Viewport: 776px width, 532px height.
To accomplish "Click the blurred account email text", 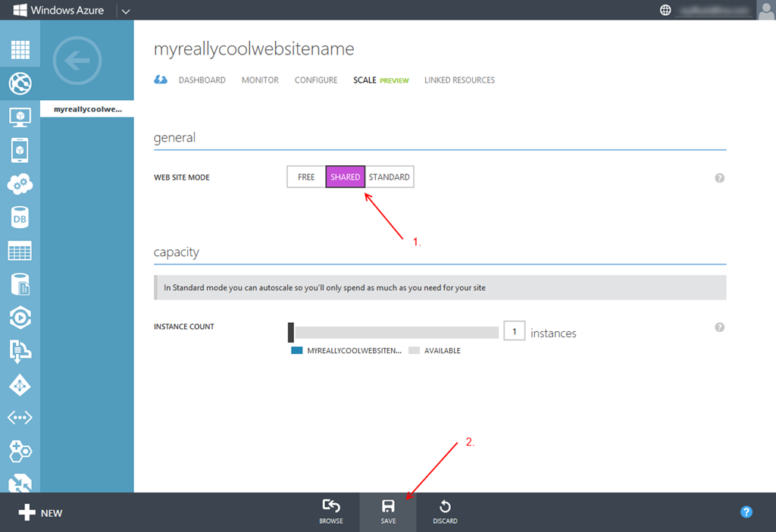I will click(714, 11).
